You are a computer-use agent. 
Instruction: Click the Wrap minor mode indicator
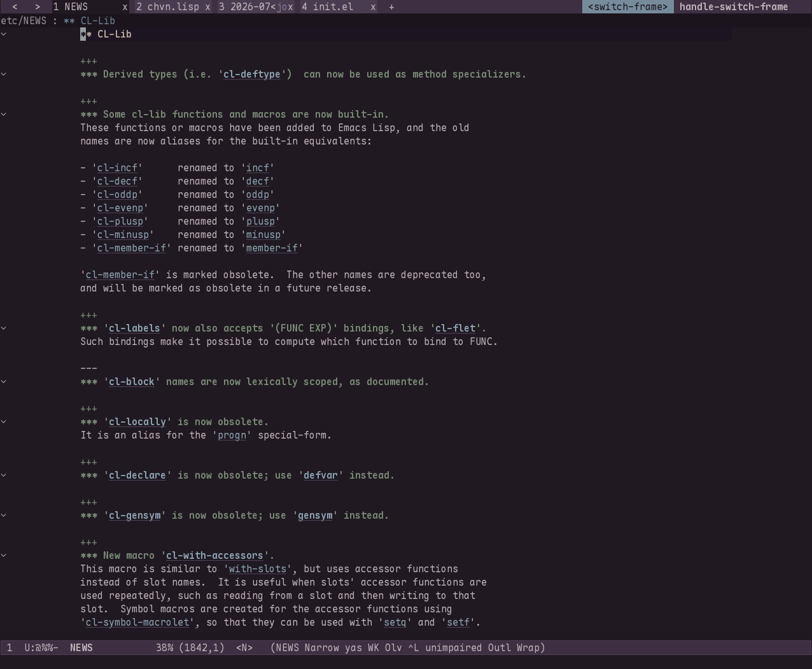(528, 647)
